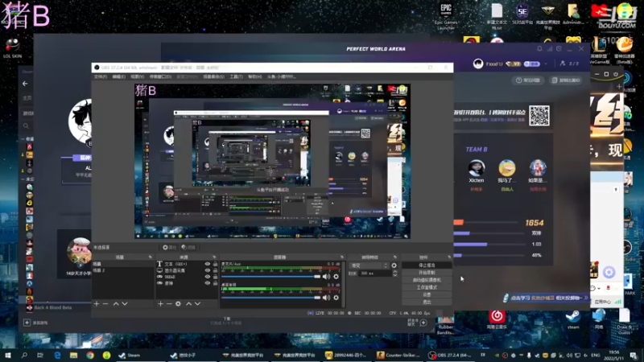Open the 停靠窗口(D) menu in OBS
Image resolution: width=644 pixels, height=362 pixels.
coord(160,76)
